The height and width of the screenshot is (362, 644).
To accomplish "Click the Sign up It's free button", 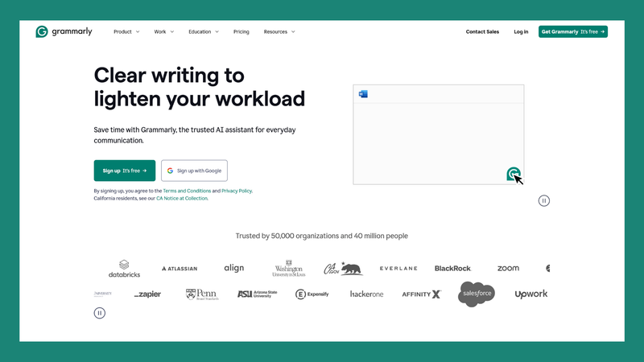I will point(125,171).
